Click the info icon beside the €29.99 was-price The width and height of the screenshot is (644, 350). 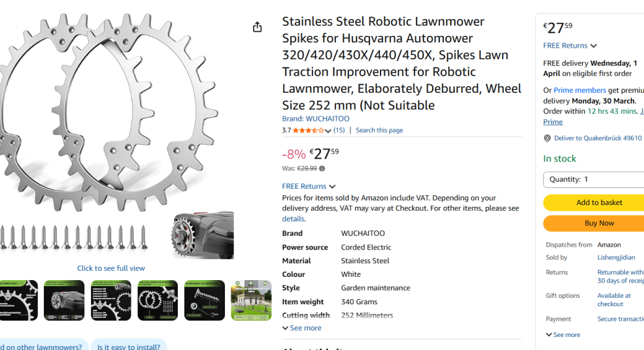[322, 168]
